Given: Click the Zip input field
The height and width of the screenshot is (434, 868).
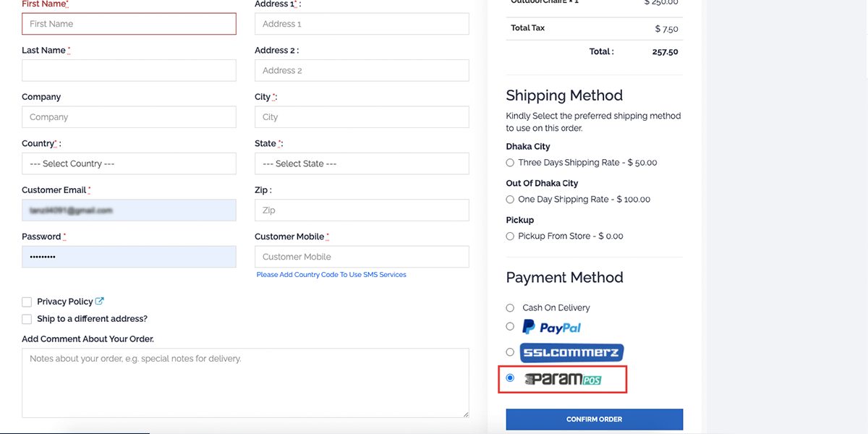Looking at the screenshot, I should click(362, 210).
